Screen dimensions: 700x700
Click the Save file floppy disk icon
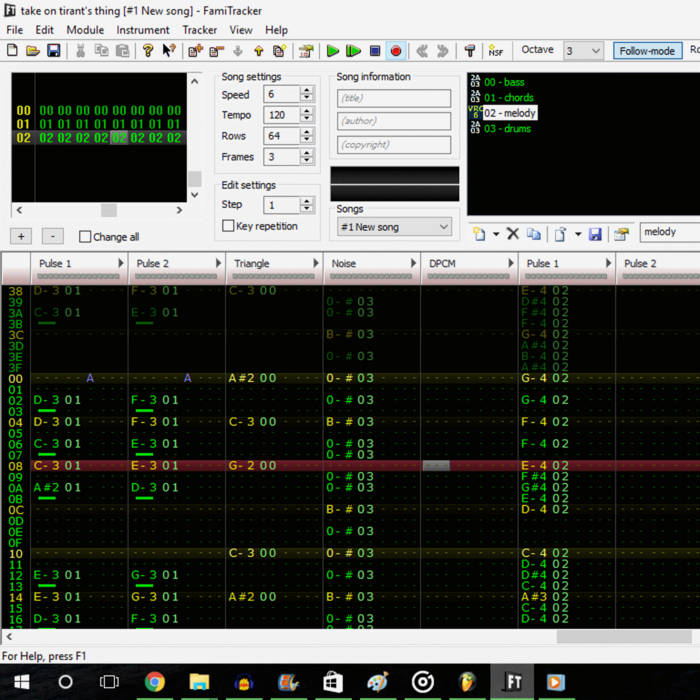point(54,51)
